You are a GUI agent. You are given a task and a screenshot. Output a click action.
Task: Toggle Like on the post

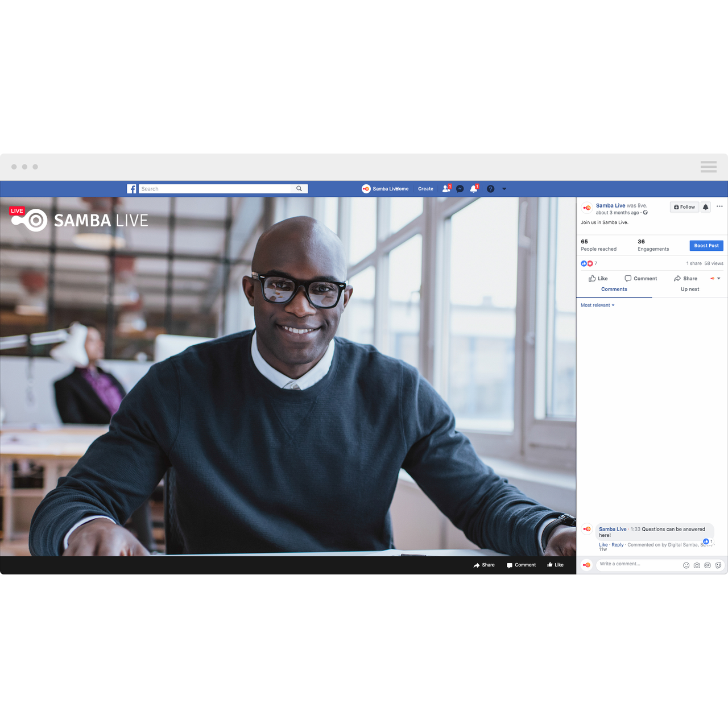point(598,279)
